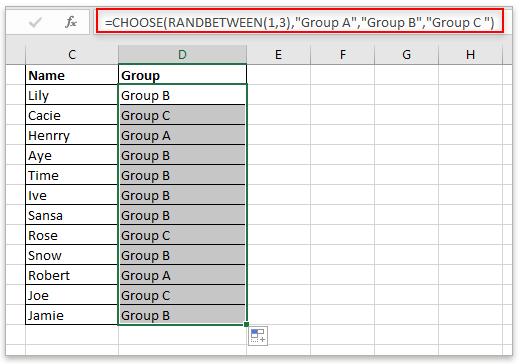Viewport: 520px width, 364px height.
Task: Select column C header
Action: point(72,55)
